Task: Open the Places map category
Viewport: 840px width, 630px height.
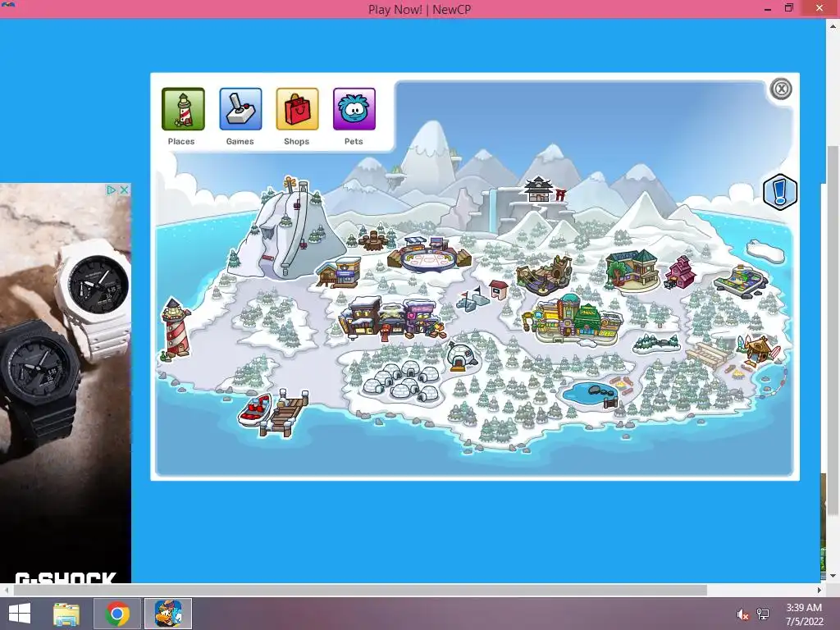Action: coord(183,109)
